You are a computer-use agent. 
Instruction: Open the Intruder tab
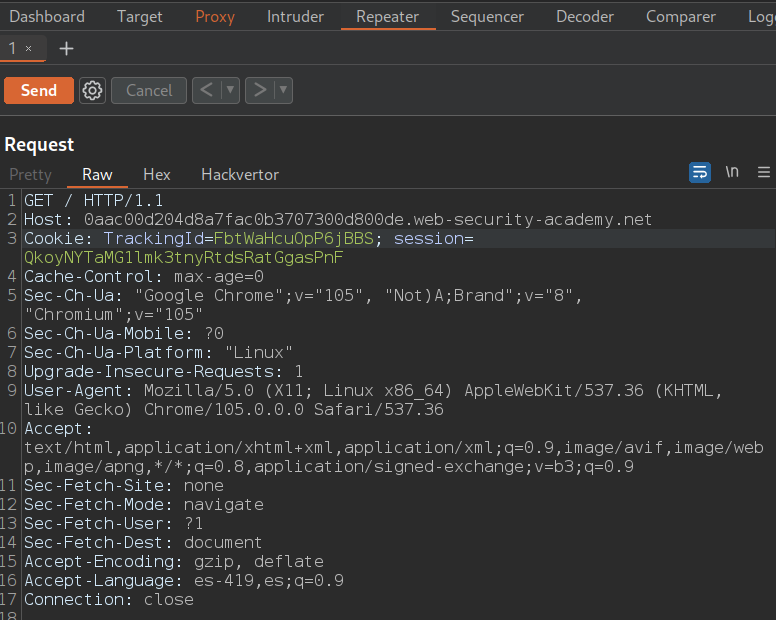coord(295,16)
